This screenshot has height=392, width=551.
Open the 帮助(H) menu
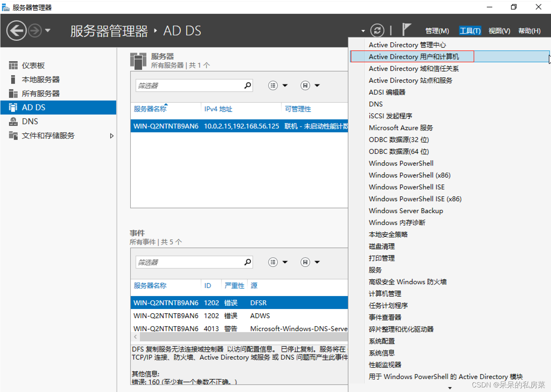pos(530,31)
